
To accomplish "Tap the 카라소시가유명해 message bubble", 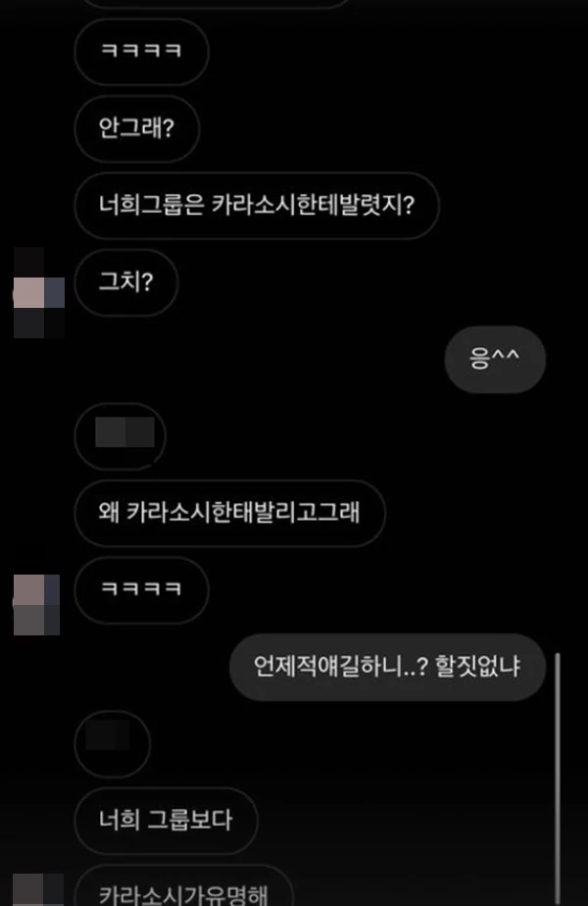I will [x=183, y=887].
